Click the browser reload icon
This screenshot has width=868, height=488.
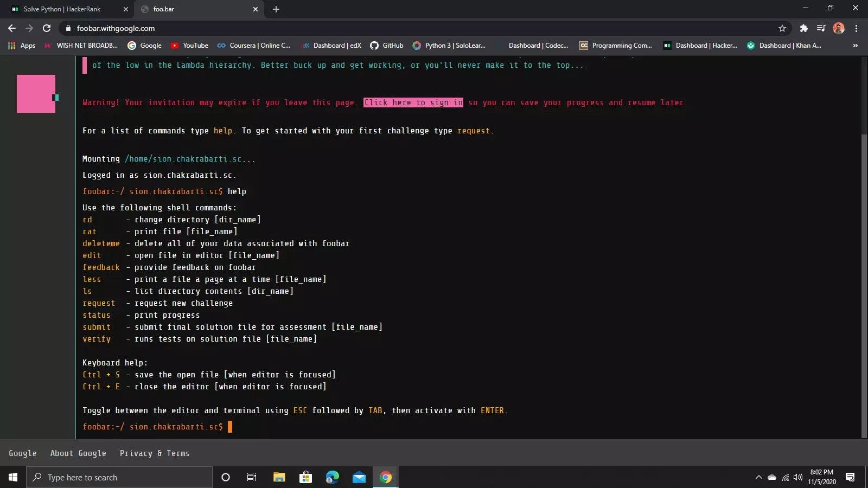point(47,28)
